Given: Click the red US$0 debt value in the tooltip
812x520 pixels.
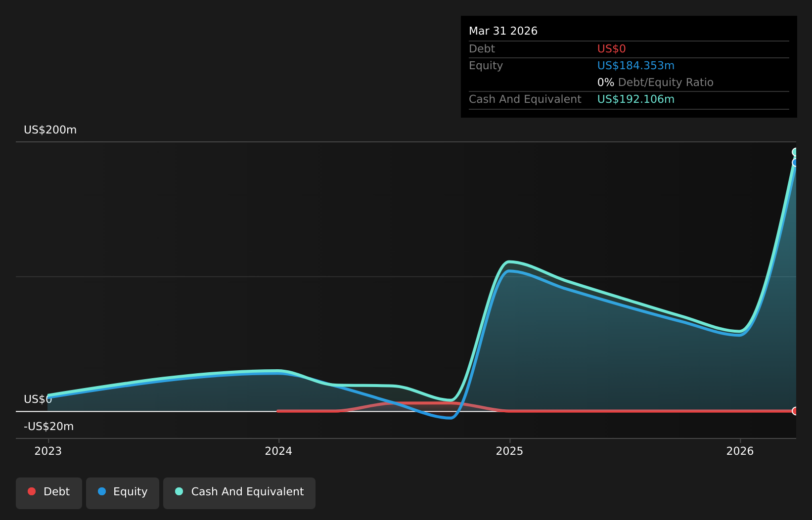Looking at the screenshot, I should 611,49.
